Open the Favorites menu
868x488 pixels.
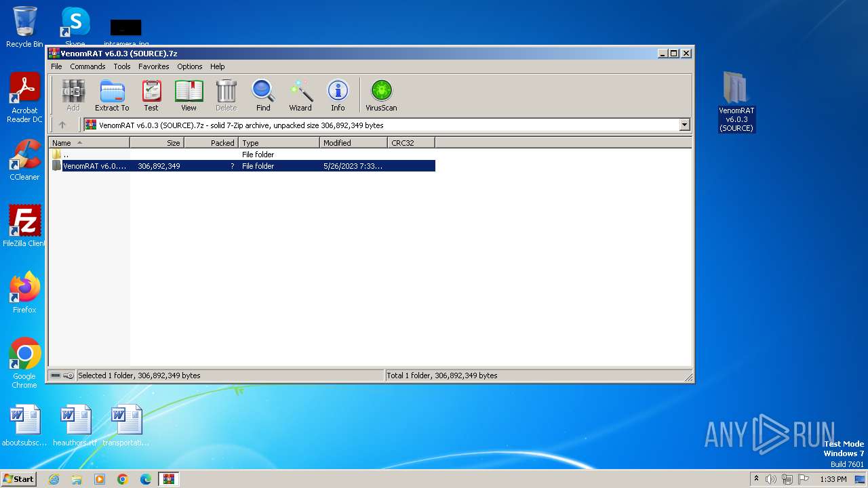click(x=154, y=66)
